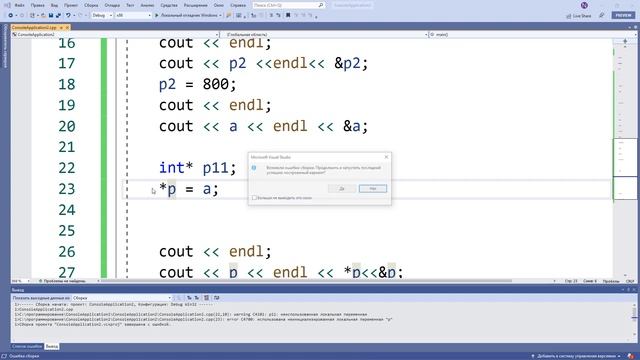Click the Live Share button
Screen dimensions: 640x360
click(579, 16)
